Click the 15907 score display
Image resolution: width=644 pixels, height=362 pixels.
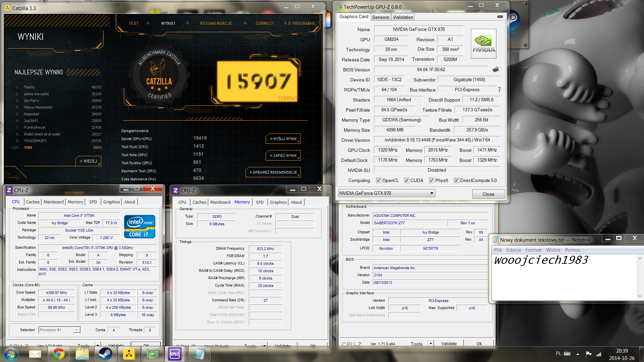click(257, 81)
